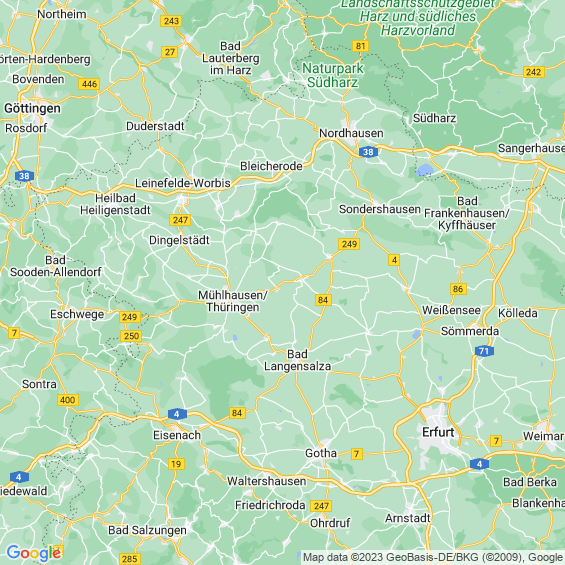This screenshot has height=565, width=565.
Task: Select the Nordhausen city label
Action: [351, 133]
